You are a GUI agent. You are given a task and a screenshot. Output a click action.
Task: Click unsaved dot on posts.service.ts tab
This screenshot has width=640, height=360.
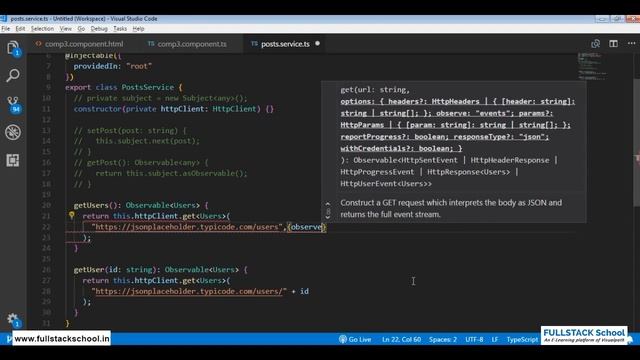click(x=318, y=43)
